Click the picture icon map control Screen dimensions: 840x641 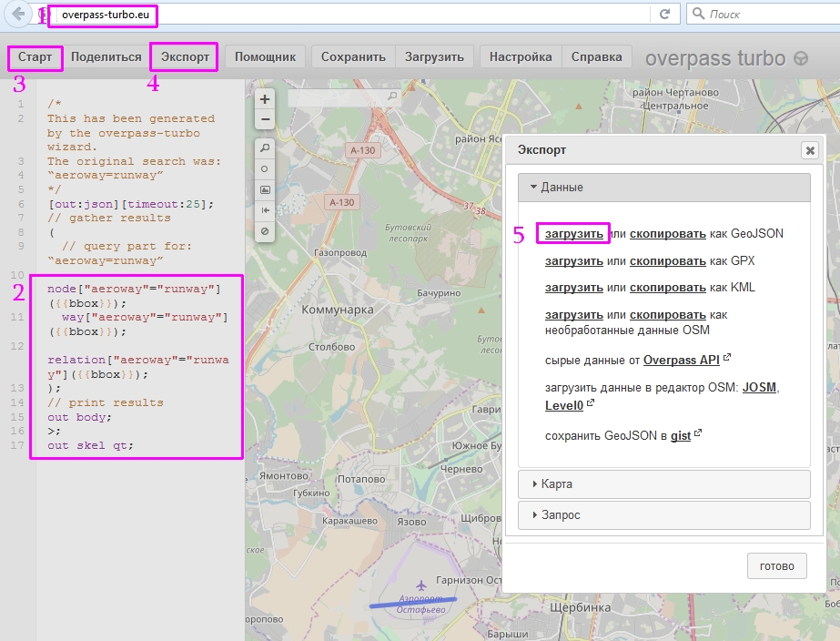point(265,189)
